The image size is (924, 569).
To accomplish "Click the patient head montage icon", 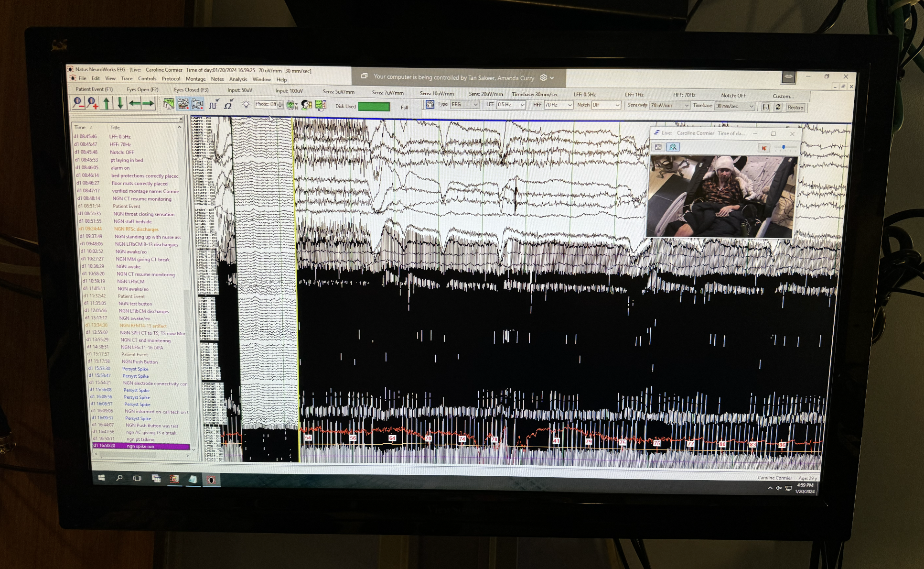I will 306,105.
